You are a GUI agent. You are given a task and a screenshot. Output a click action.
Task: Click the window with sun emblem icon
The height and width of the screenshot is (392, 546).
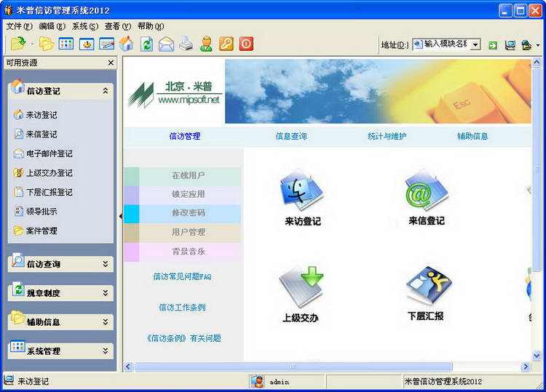tap(87, 44)
